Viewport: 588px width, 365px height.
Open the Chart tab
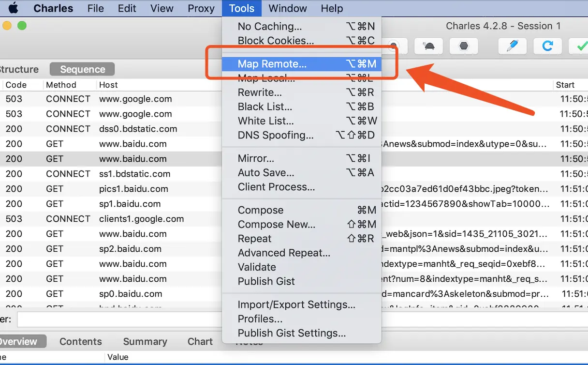point(200,341)
